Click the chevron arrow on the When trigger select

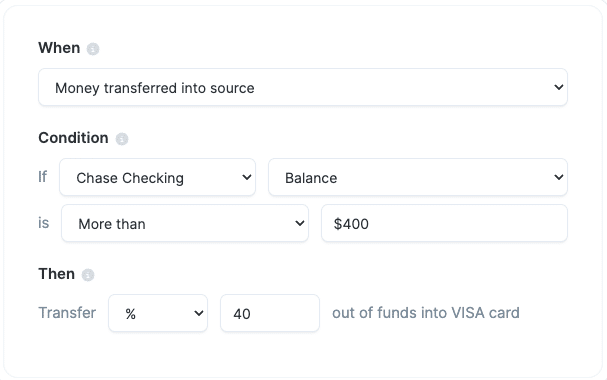pyautogui.click(x=558, y=87)
